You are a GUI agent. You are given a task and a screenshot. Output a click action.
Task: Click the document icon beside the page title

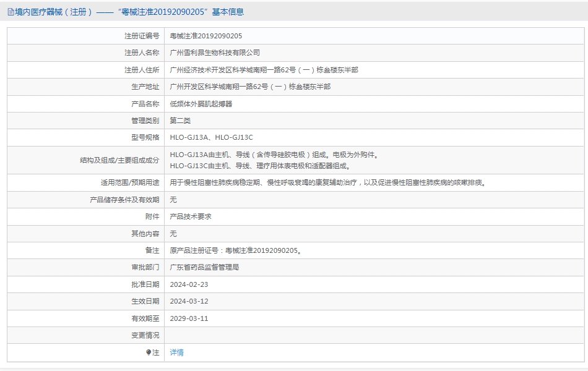pos(11,12)
